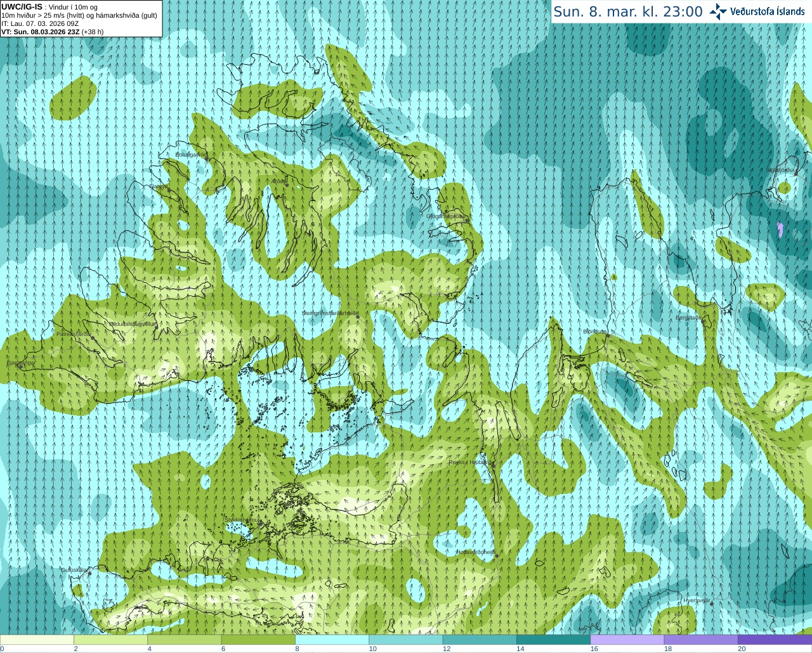The width and height of the screenshot is (812, 653).
Task: Click the UWC/IG-IS title in the info box
Action: tap(22, 6)
